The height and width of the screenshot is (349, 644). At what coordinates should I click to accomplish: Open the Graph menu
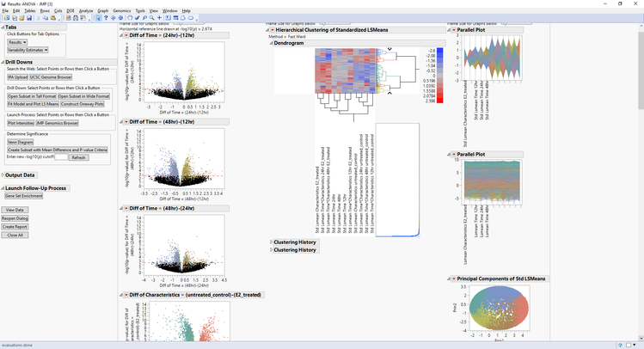coord(102,10)
